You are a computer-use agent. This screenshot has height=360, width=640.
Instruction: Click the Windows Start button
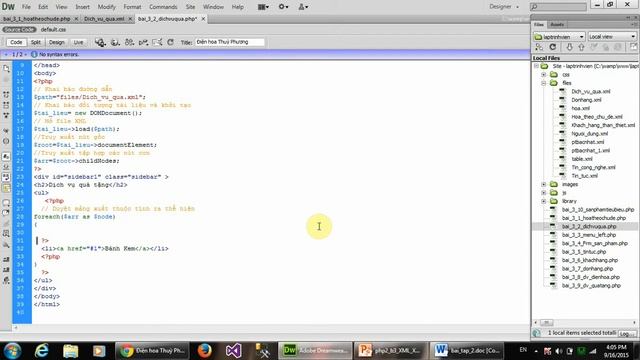(x=12, y=351)
